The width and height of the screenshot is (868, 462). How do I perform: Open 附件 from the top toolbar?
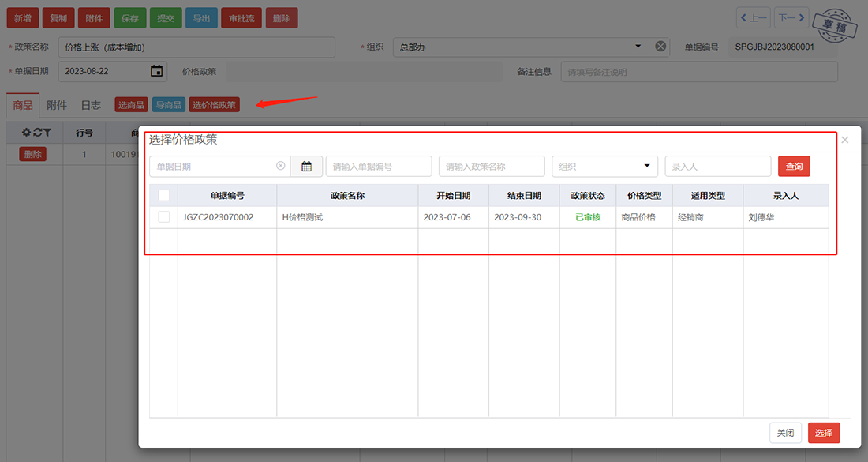click(94, 18)
